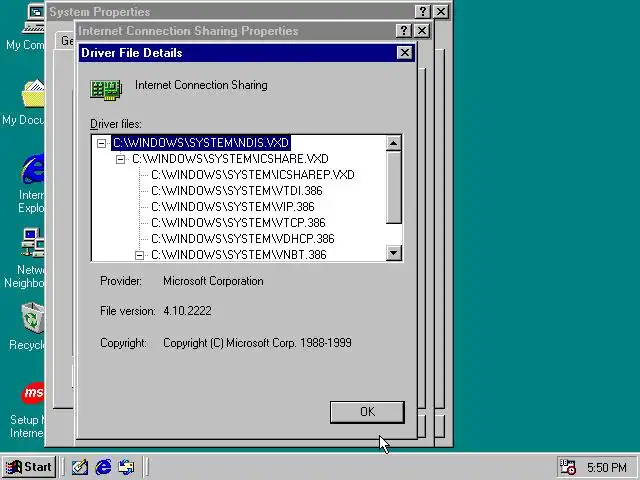Collapse the NDIS.VXD tree node
This screenshot has width=640, height=480.
pyautogui.click(x=101, y=143)
